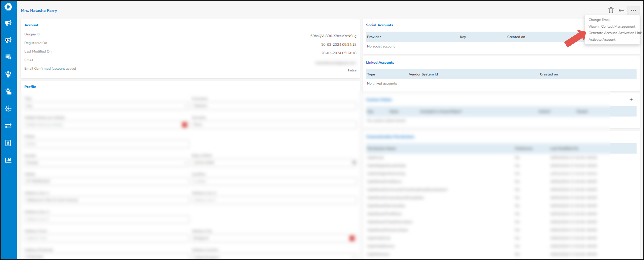Click the back arrow icon
This screenshot has width=644, height=260.
621,10
